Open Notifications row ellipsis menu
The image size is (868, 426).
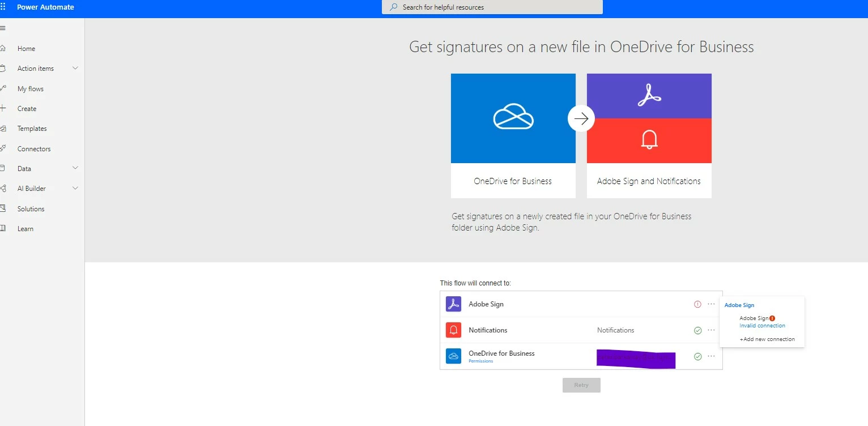click(x=711, y=330)
